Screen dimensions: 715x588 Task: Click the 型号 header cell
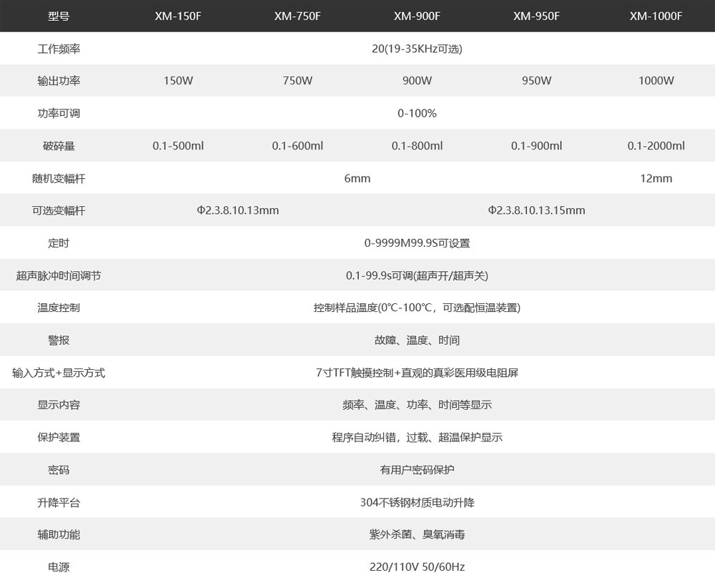tap(59, 16)
